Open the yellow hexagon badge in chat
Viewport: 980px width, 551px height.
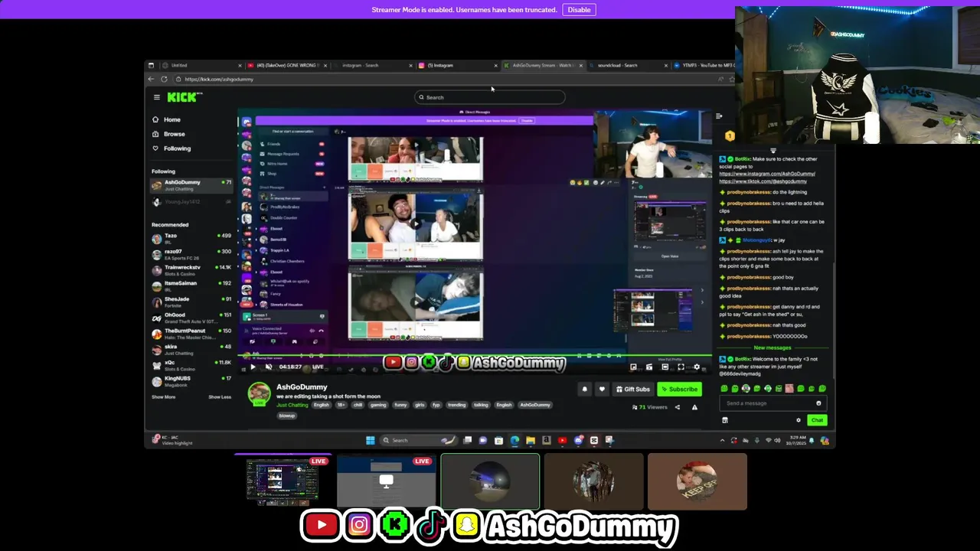730,136
